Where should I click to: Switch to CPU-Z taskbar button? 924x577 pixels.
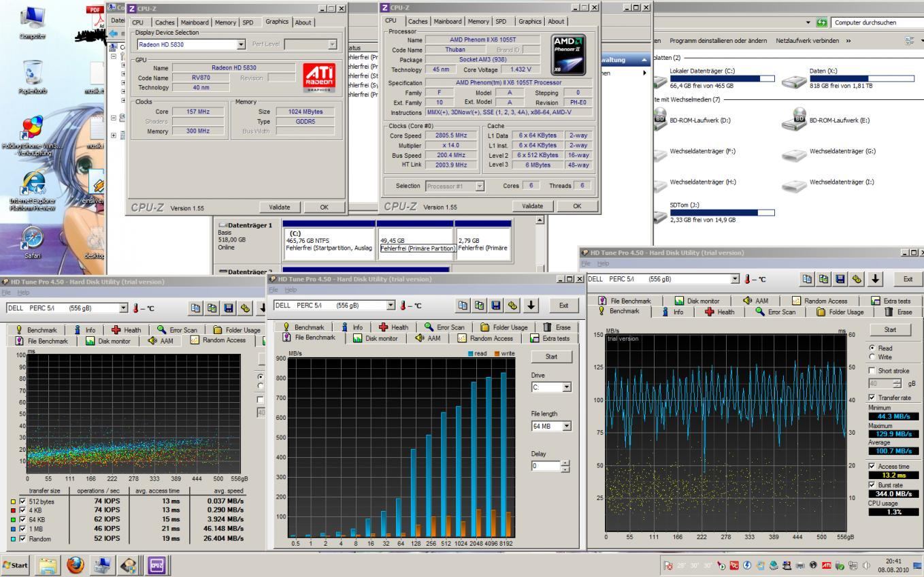(156, 565)
